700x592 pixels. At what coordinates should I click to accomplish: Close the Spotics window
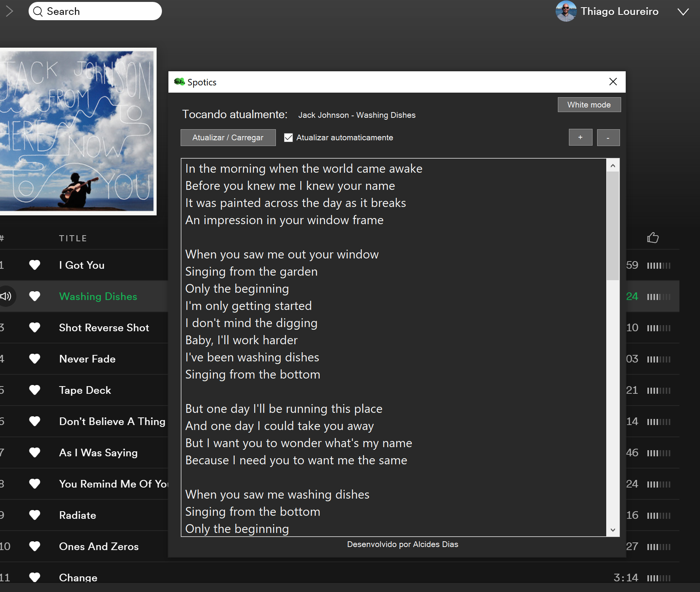613,82
